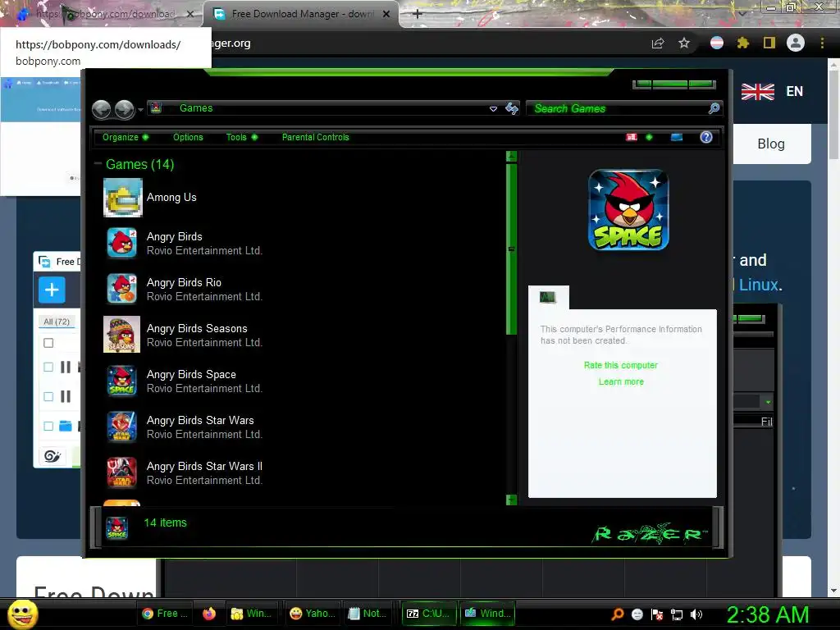The width and height of the screenshot is (840, 630).
Task: Click the orange search tray icon
Action: [617, 614]
